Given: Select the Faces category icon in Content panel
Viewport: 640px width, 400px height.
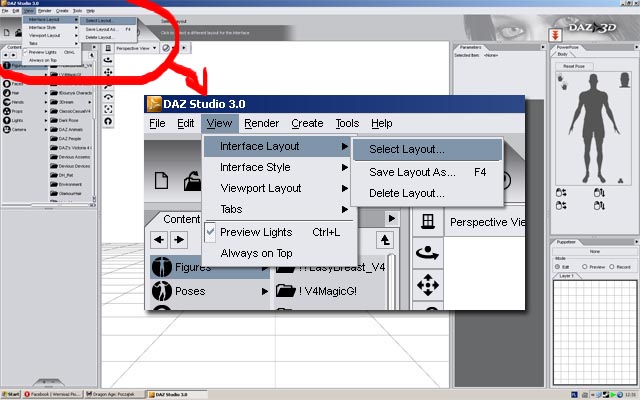Looking at the screenshot, I should click(7, 84).
